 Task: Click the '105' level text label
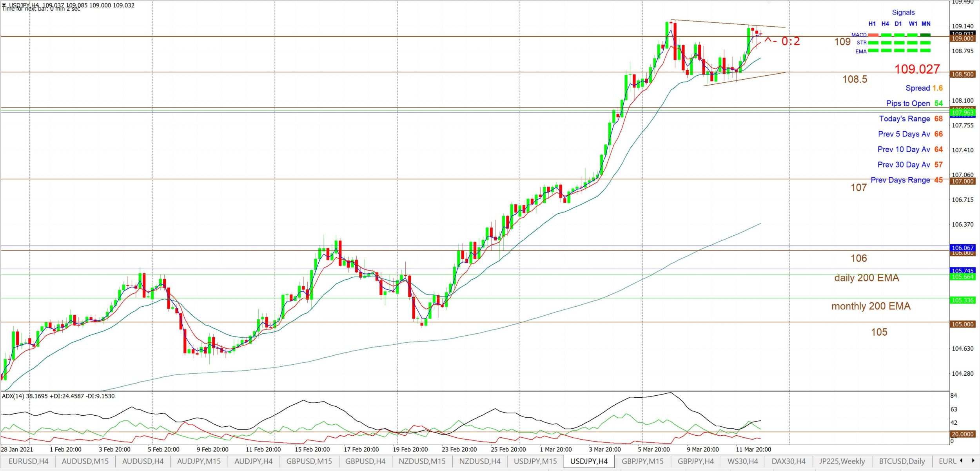[x=879, y=333]
